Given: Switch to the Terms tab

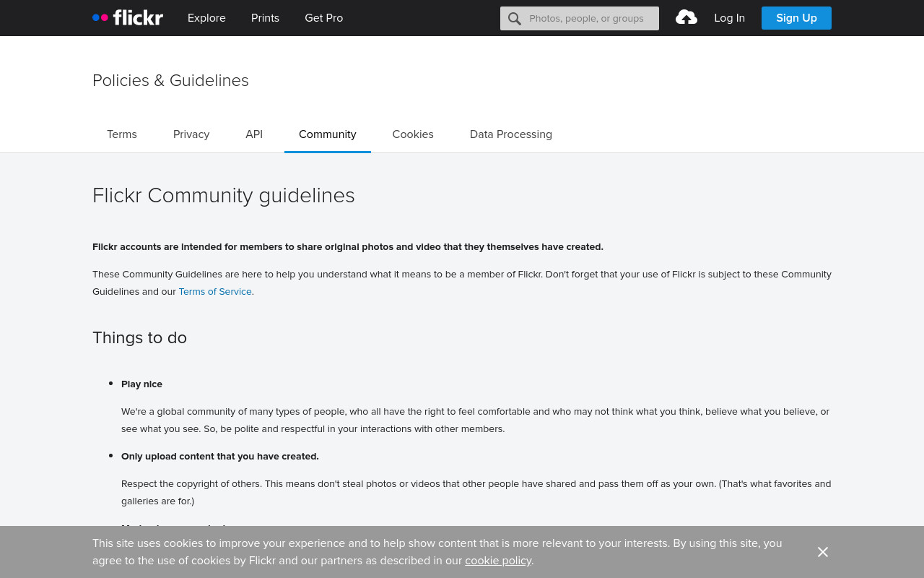Looking at the screenshot, I should 122,134.
